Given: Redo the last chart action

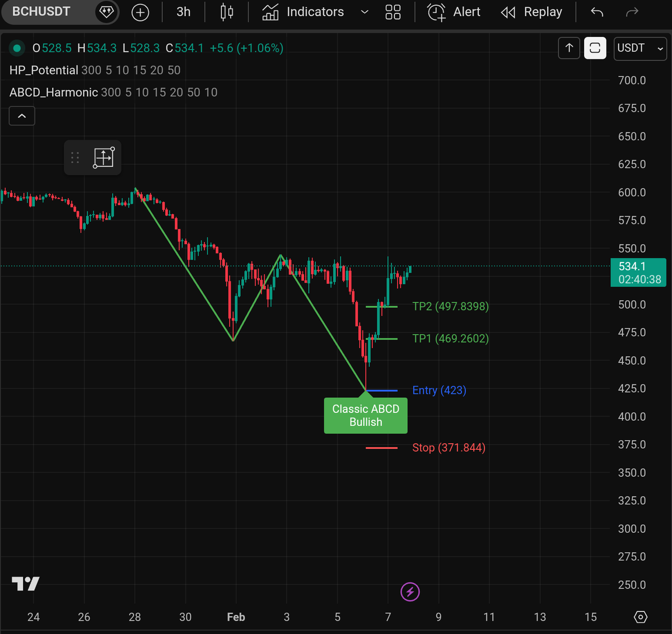Looking at the screenshot, I should click(632, 12).
